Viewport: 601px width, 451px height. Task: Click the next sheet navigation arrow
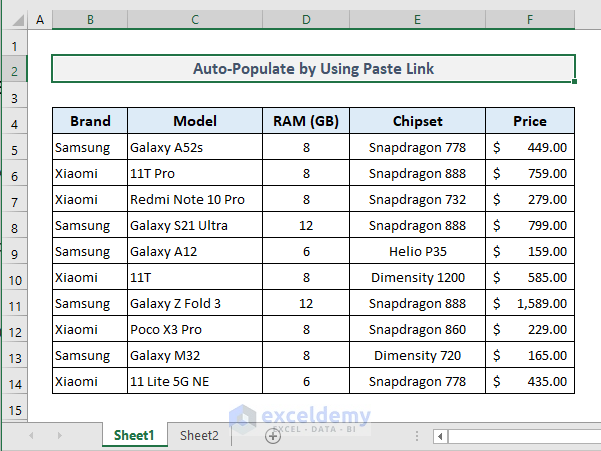(59, 436)
